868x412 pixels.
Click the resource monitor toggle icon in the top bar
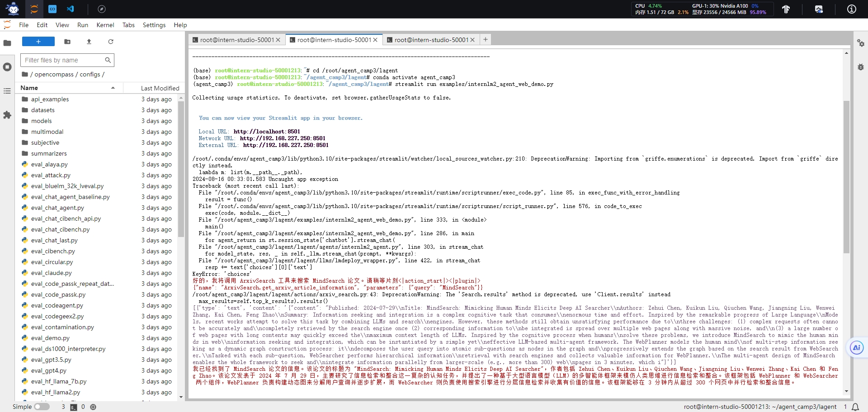(x=819, y=9)
